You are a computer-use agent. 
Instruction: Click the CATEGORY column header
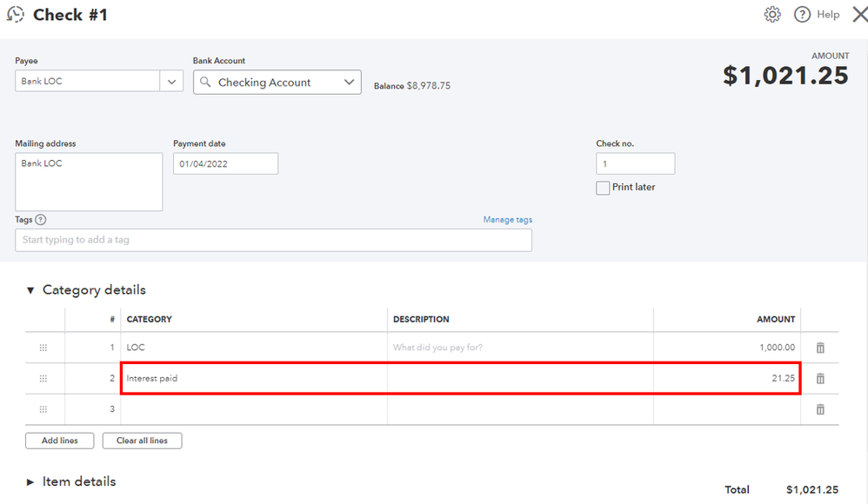click(x=149, y=319)
